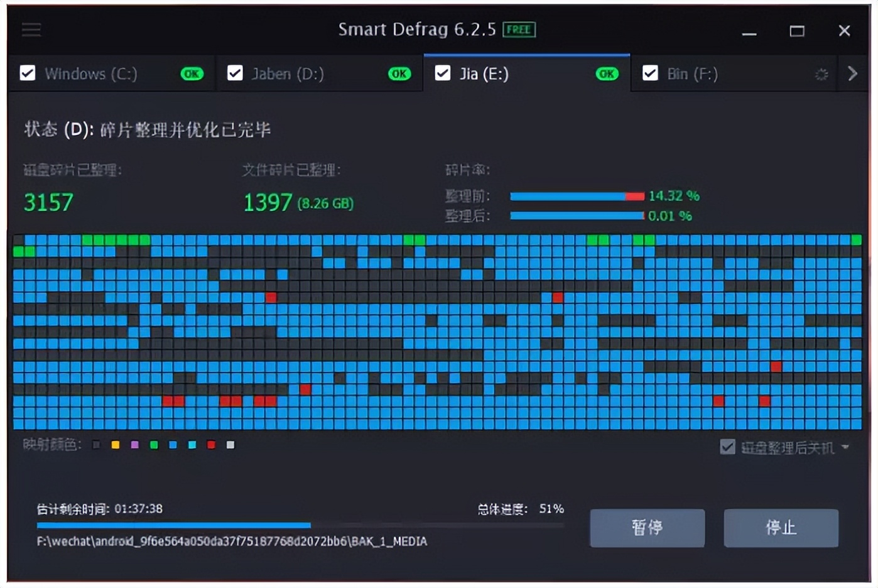The width and height of the screenshot is (878, 588).
Task: Show more drives with the right arrow
Action: [x=852, y=73]
